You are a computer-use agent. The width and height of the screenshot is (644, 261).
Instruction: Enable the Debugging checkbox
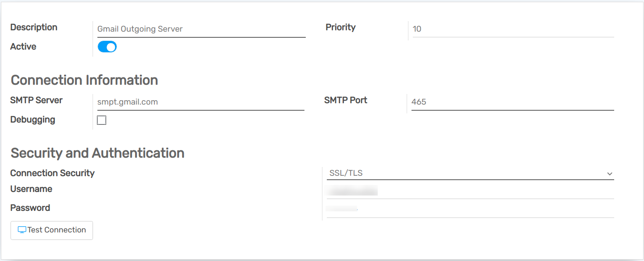click(x=101, y=120)
